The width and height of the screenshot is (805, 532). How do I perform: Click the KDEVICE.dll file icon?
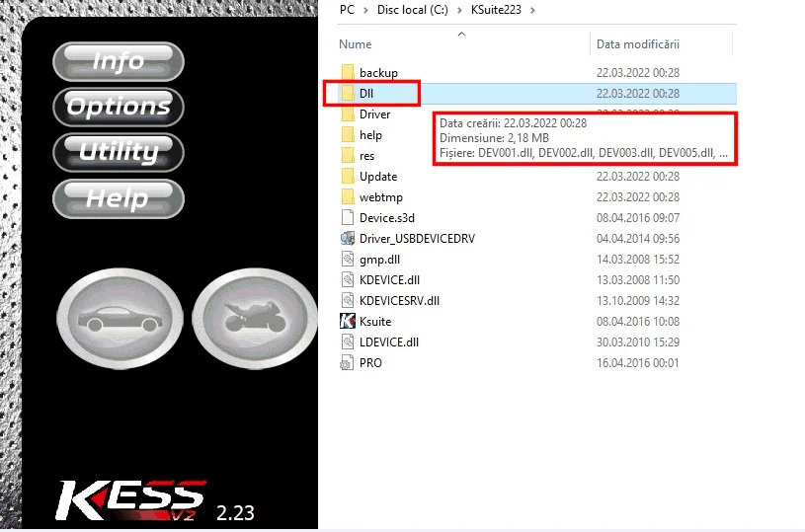(x=348, y=279)
